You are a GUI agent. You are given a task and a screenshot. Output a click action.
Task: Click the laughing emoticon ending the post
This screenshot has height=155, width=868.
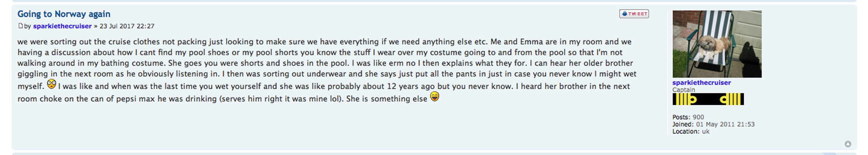click(x=434, y=97)
